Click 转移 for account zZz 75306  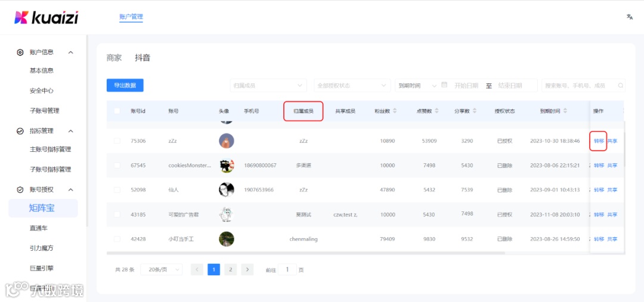click(599, 141)
